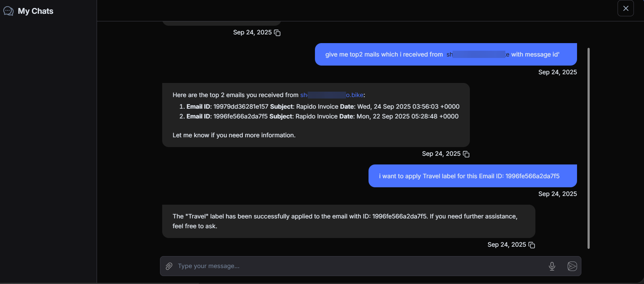Start voice input with the microphone icon
This screenshot has width=644, height=284.
tap(552, 266)
